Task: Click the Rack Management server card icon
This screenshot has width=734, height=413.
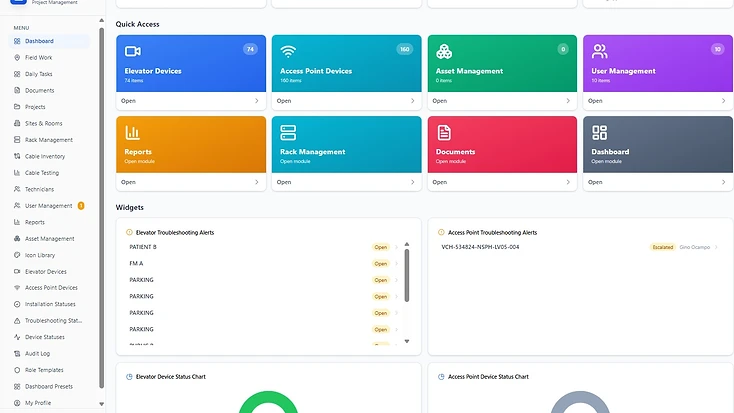Action: 288,133
